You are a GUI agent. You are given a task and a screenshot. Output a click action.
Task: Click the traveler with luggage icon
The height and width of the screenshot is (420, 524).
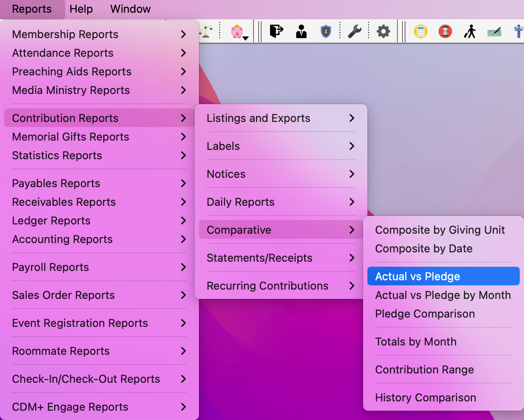[x=470, y=31]
